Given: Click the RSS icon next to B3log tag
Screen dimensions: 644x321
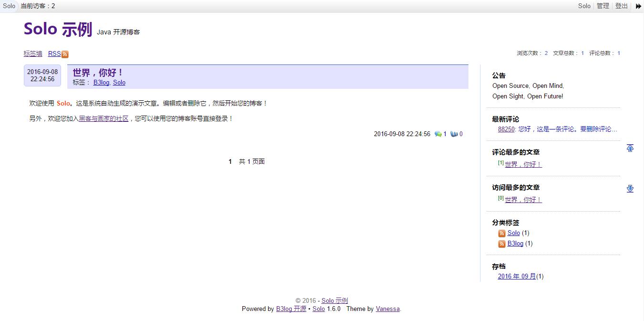Looking at the screenshot, I should [502, 244].
